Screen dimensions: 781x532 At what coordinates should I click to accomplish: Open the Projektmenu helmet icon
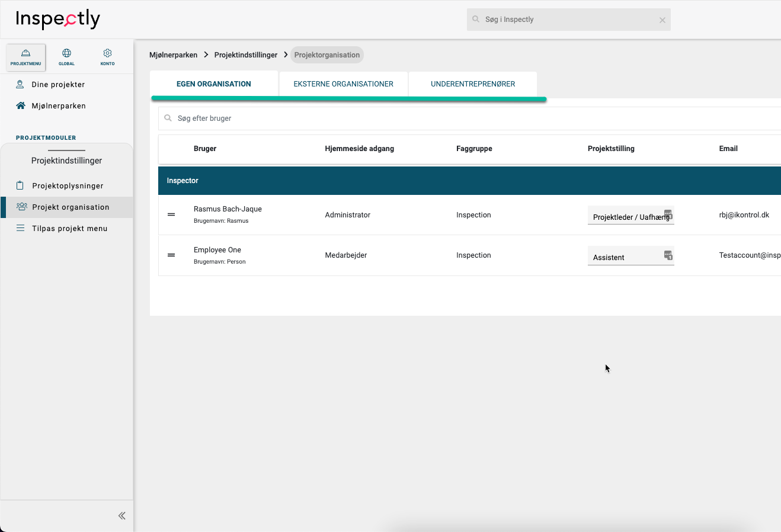[25, 53]
